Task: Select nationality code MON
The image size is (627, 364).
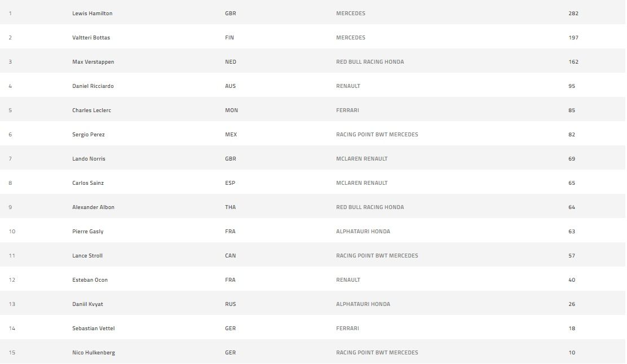Action: (232, 110)
